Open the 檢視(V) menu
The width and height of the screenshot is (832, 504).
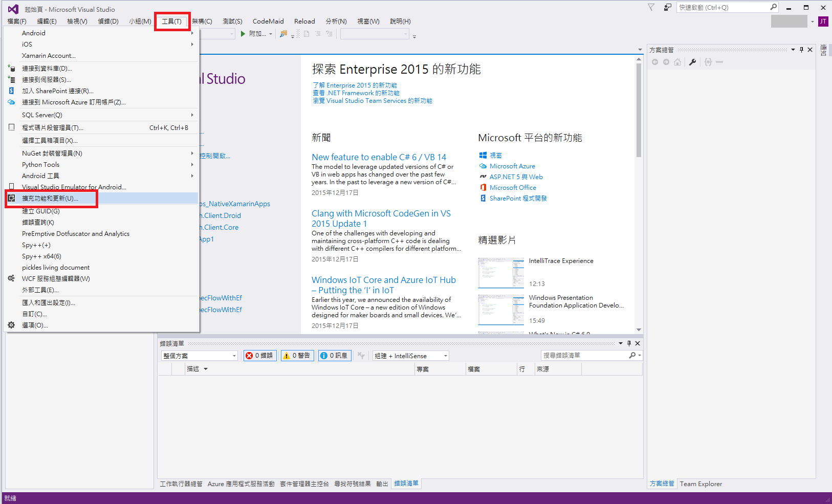coord(77,21)
